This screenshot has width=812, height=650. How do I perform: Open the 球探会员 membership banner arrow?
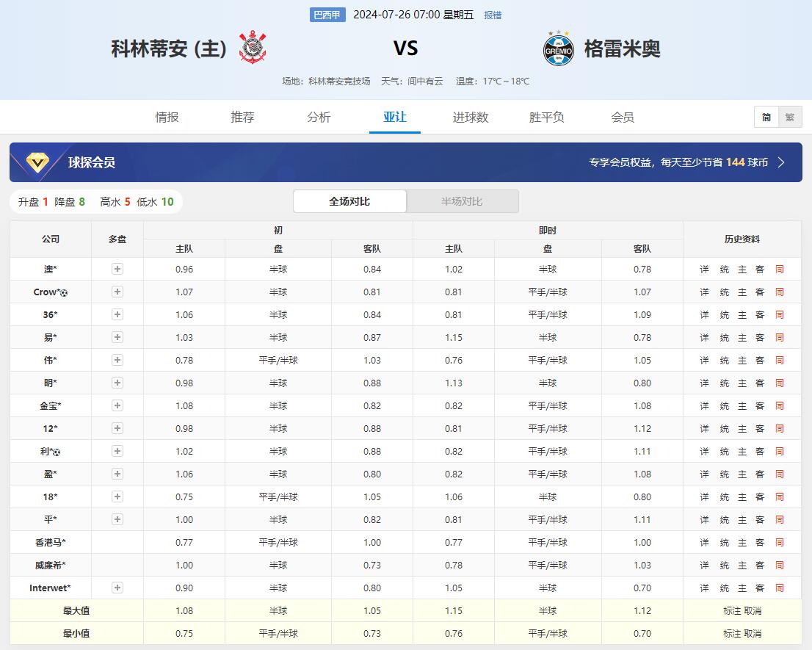coord(780,162)
